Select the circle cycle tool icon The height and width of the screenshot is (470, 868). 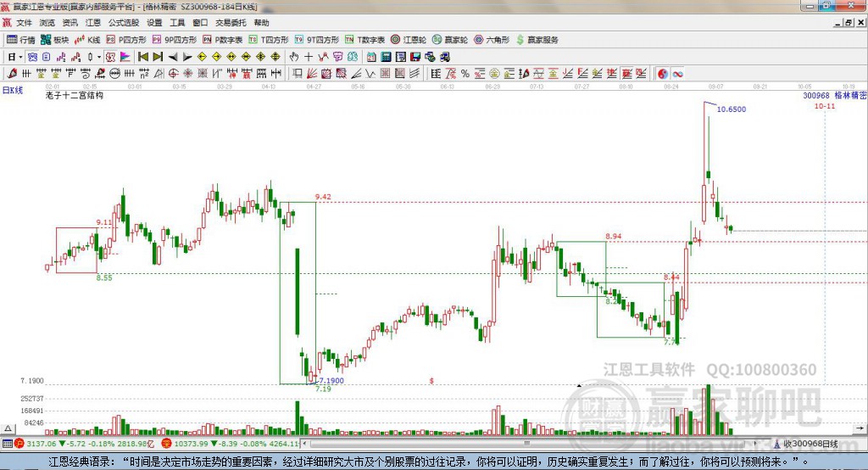click(114, 74)
